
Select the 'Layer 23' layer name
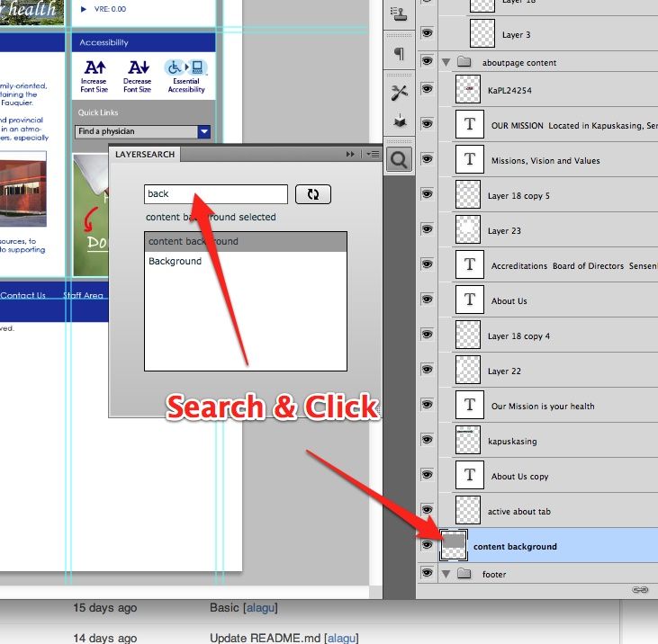(504, 231)
